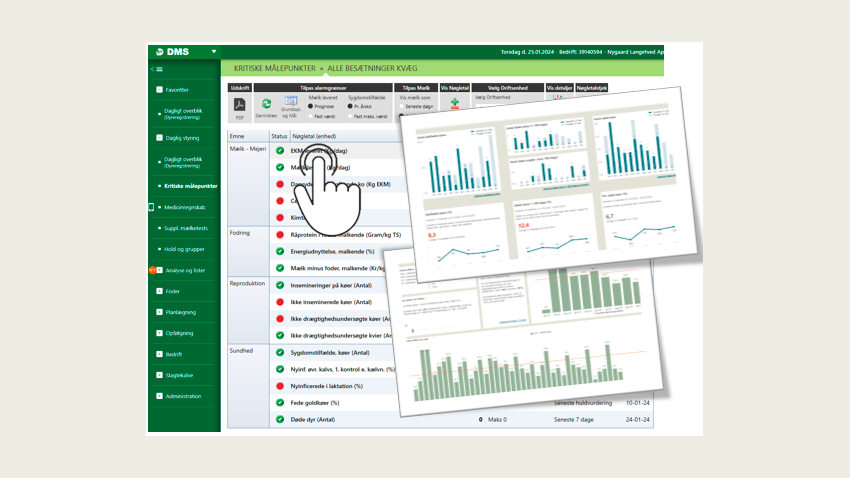Choose the Seneste døgn radio option
This screenshot has height=478, width=850.
[402, 106]
